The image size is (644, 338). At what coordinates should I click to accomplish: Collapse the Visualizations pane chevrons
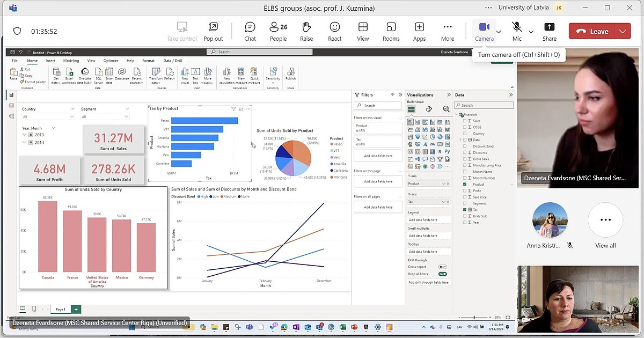tap(449, 95)
